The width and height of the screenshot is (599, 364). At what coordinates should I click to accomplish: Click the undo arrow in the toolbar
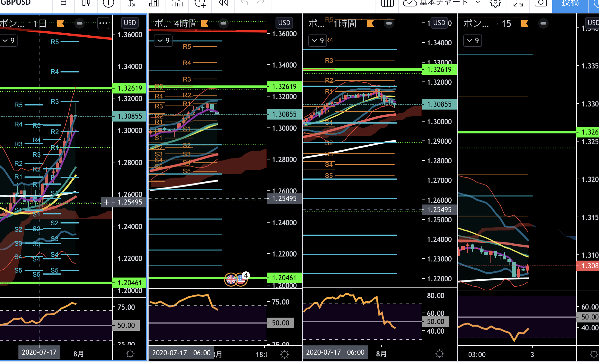(244, 3)
